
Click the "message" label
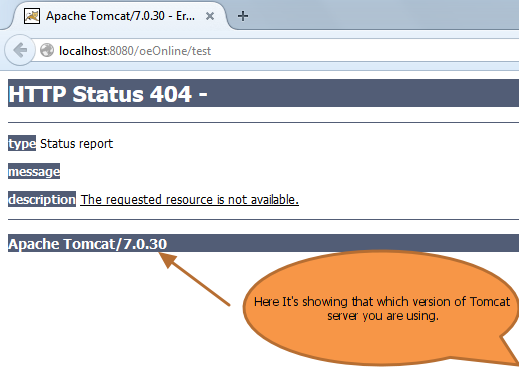[34, 171]
